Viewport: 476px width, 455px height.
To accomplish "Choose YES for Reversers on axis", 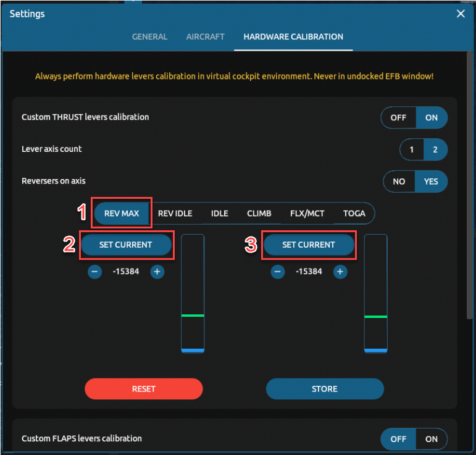I will pos(431,182).
